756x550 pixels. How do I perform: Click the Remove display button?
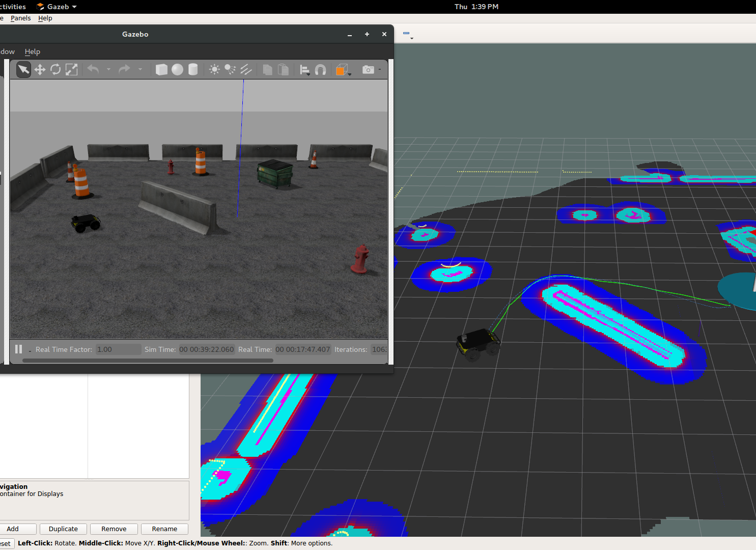114,529
